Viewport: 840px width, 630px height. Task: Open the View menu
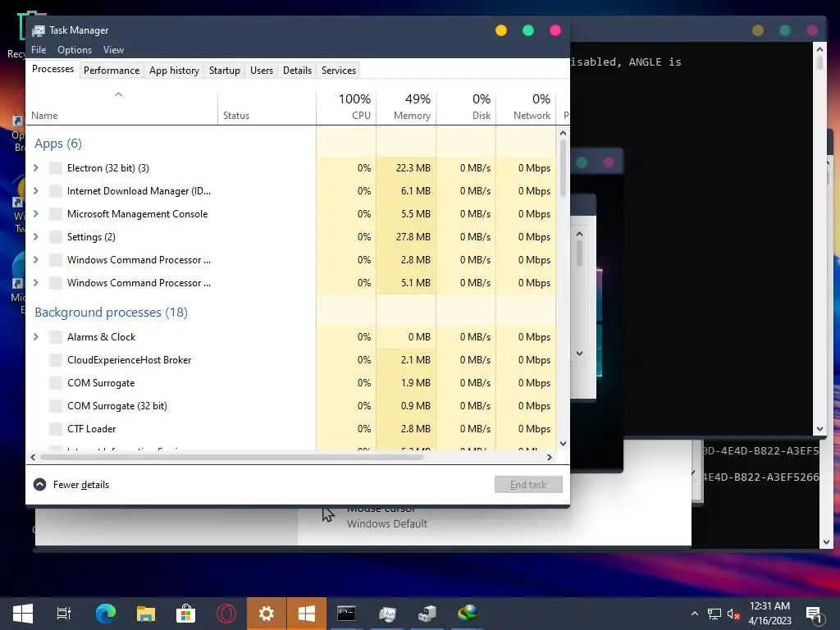coord(113,50)
